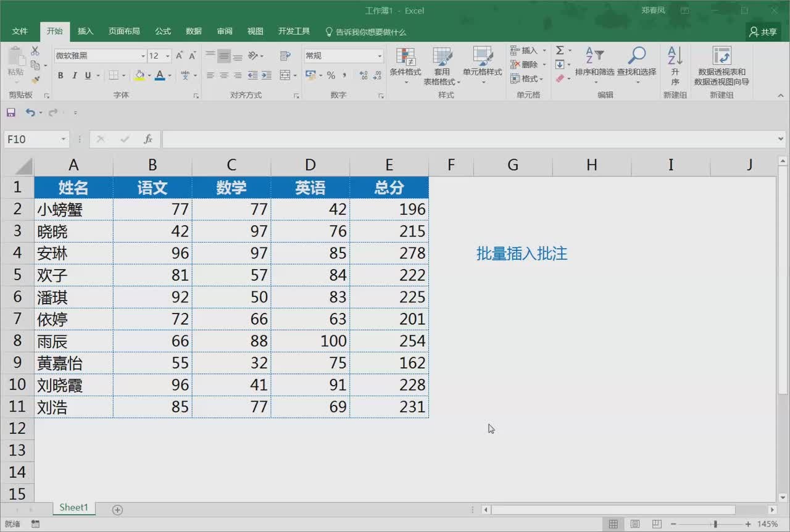The image size is (790, 532).
Task: Click the Insert Function fx icon
Action: pyautogui.click(x=148, y=139)
